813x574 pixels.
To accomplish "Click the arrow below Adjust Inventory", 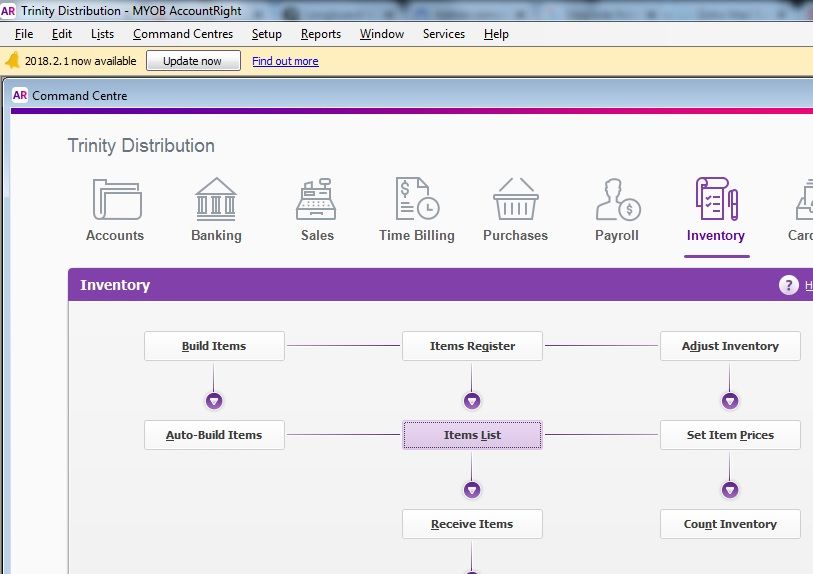I will (x=730, y=401).
